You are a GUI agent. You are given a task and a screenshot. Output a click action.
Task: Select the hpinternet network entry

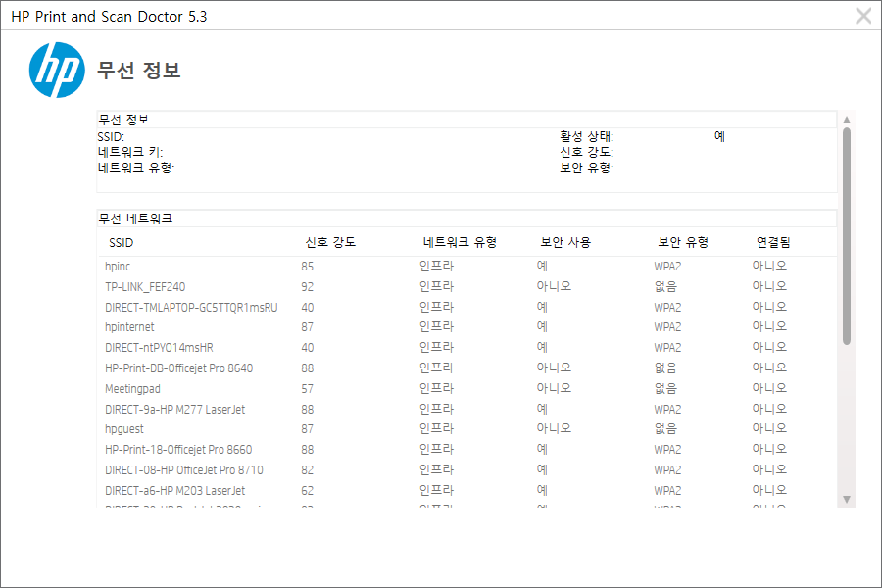(x=129, y=327)
